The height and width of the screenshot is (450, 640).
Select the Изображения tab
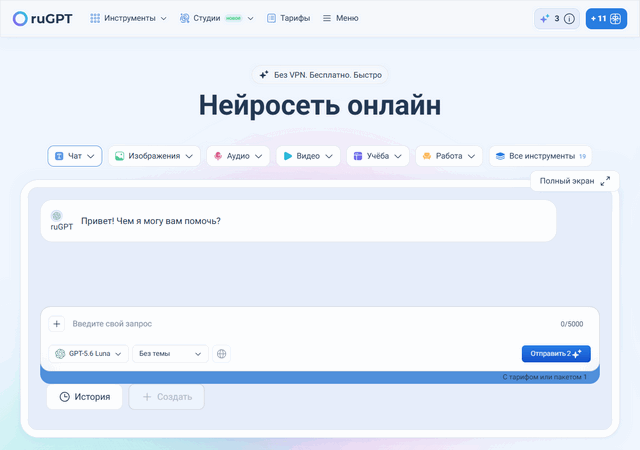point(154,156)
